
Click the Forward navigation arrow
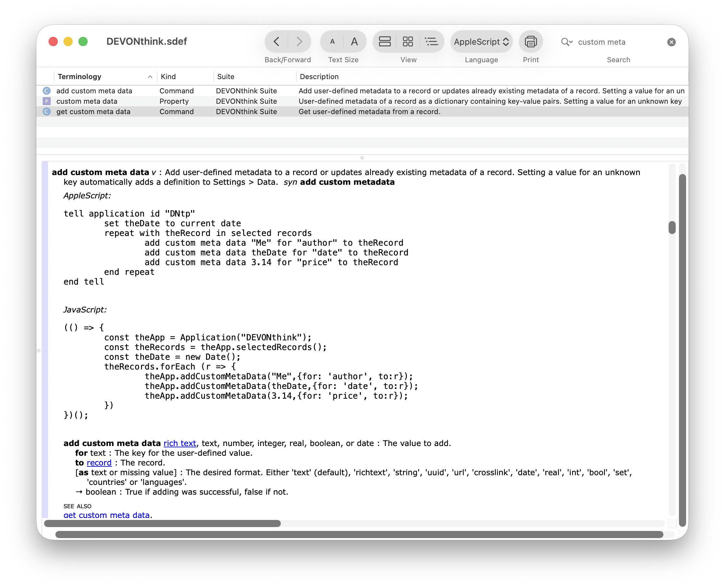coord(299,42)
